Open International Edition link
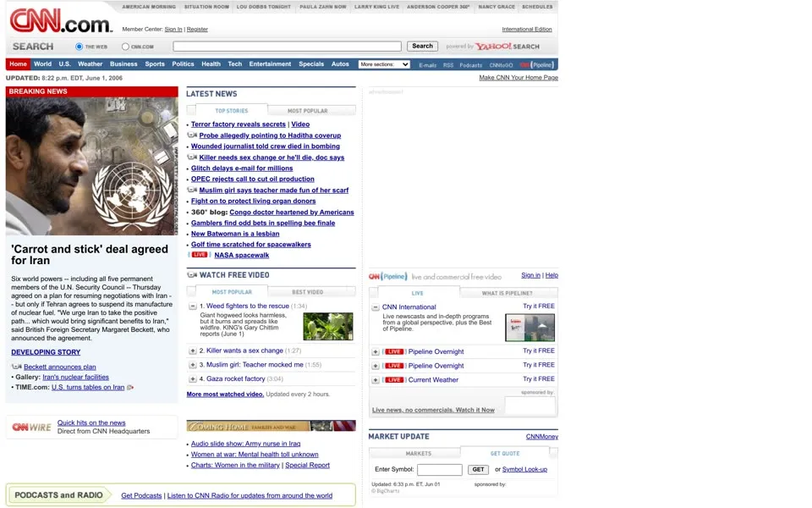 click(x=527, y=30)
